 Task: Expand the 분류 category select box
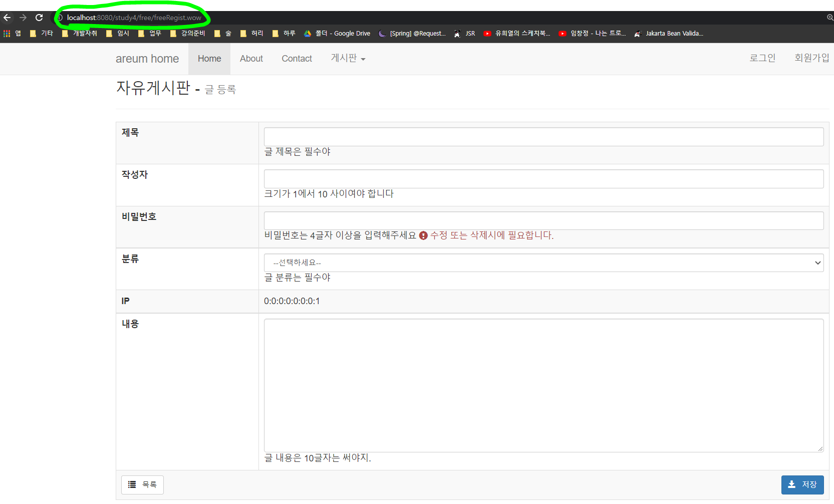(x=543, y=263)
